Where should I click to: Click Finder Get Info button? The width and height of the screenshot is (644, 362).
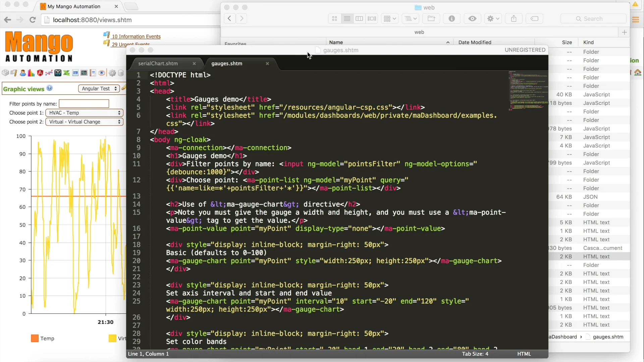[x=451, y=19]
